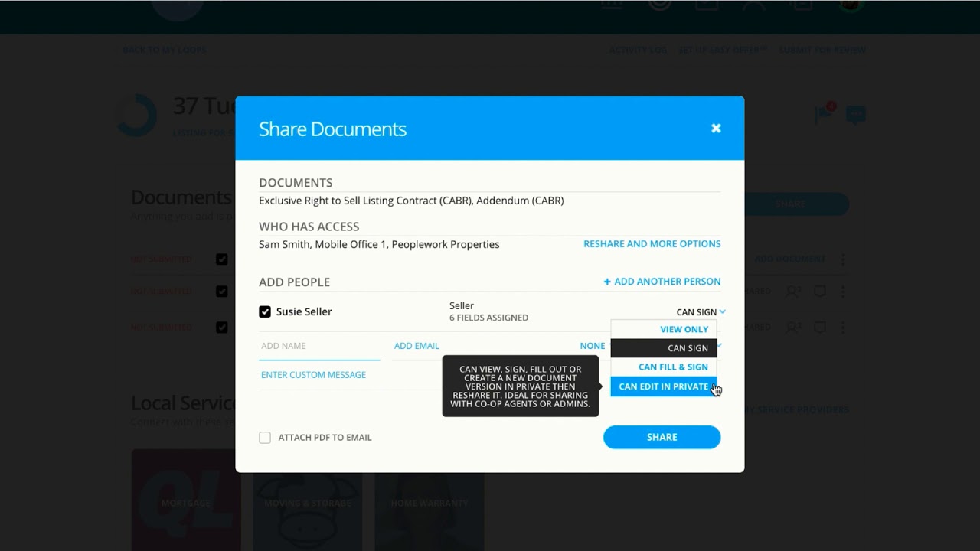Open three-dot menu in second document row
Viewport: 980px width, 551px height.
pyautogui.click(x=842, y=292)
